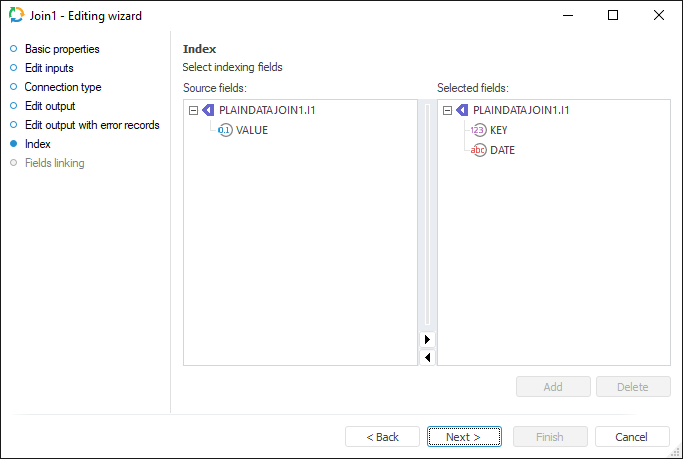The image size is (683, 459).
Task: Click the VALUE field's decimal type icon
Action: click(x=225, y=130)
